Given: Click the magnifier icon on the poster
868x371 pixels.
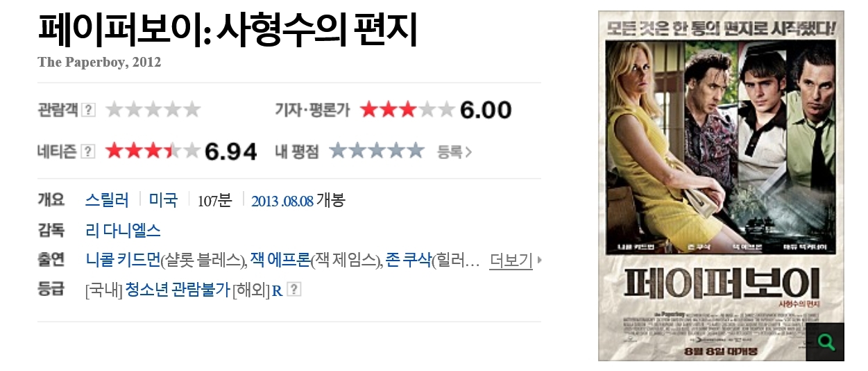Looking at the screenshot, I should coord(826,342).
